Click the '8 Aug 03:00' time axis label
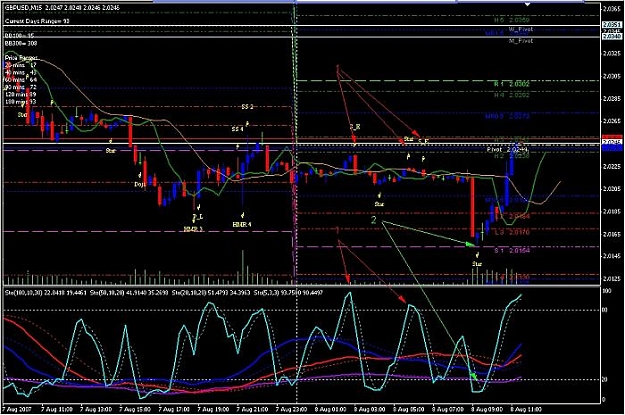The height and width of the screenshot is (415, 625). (x=370, y=409)
